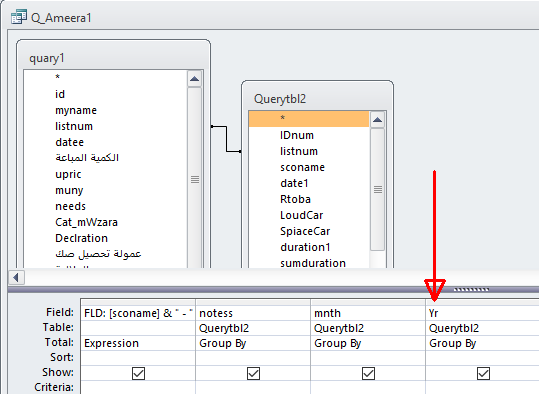Open Table dropdown Querytbl2 under Yr
Image resolution: width=539 pixels, height=394 pixels.
click(483, 328)
